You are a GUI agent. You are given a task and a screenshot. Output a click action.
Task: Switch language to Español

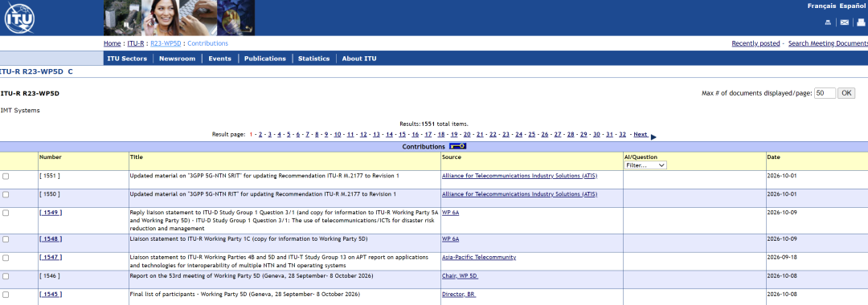(x=853, y=6)
